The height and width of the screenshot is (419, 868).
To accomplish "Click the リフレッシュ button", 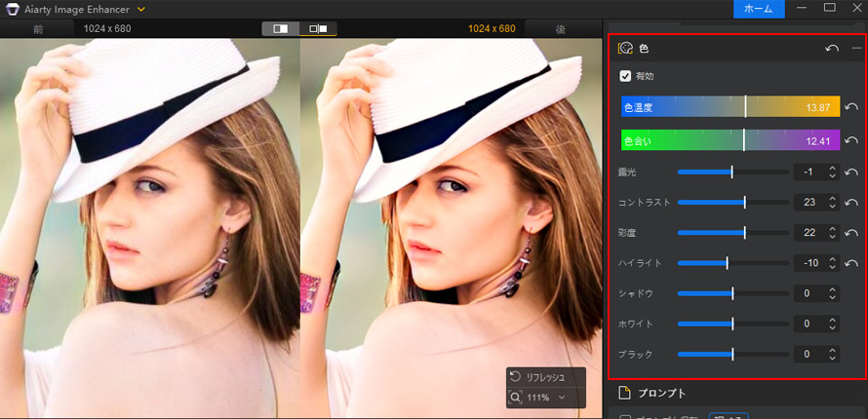I will pos(546,377).
